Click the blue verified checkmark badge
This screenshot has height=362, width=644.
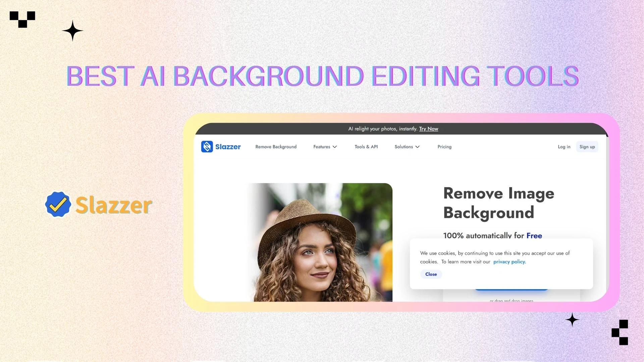click(58, 204)
